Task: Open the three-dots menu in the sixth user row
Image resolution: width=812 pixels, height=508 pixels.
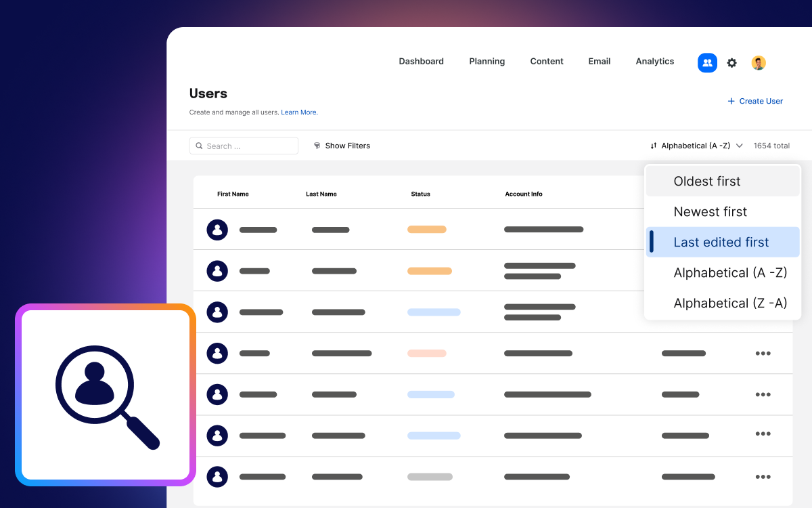Action: point(763,433)
